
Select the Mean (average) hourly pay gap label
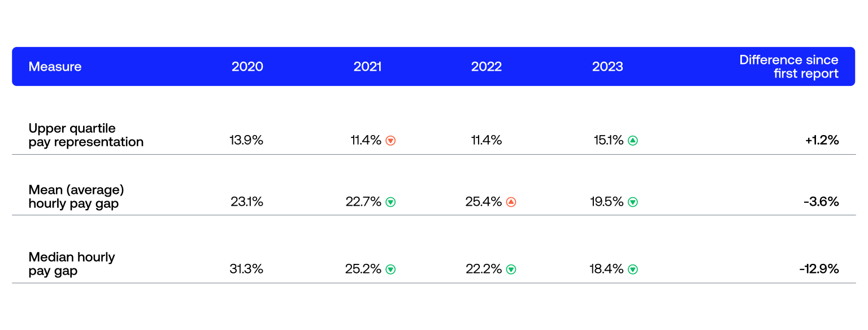click(76, 196)
